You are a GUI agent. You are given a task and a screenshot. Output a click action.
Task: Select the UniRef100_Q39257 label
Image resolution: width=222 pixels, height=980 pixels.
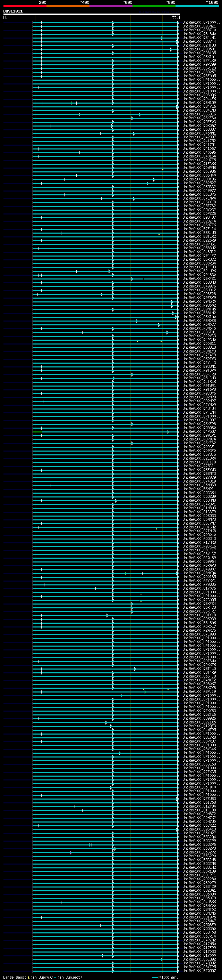click(199, 72)
